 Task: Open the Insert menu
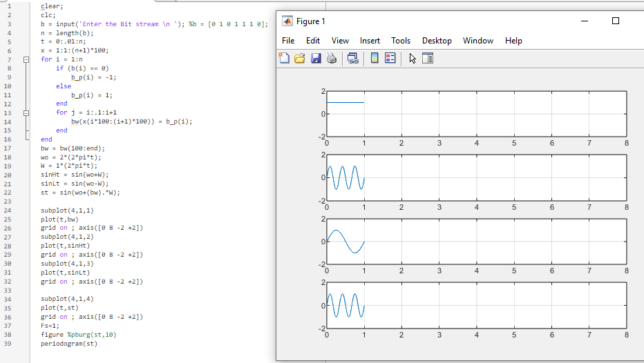click(x=370, y=41)
